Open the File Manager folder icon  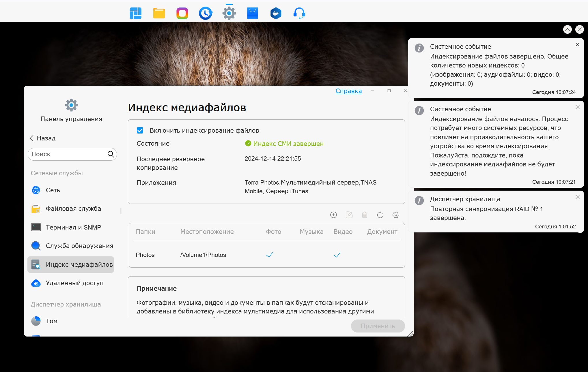click(x=159, y=13)
